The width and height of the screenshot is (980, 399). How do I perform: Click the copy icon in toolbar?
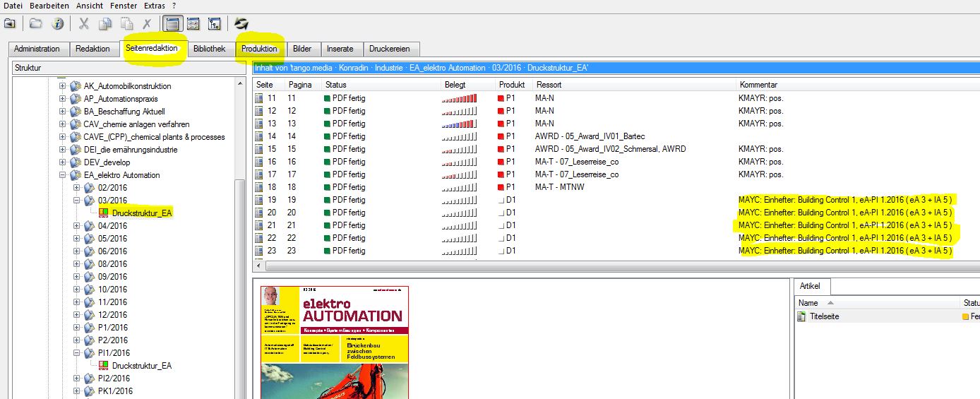(105, 24)
